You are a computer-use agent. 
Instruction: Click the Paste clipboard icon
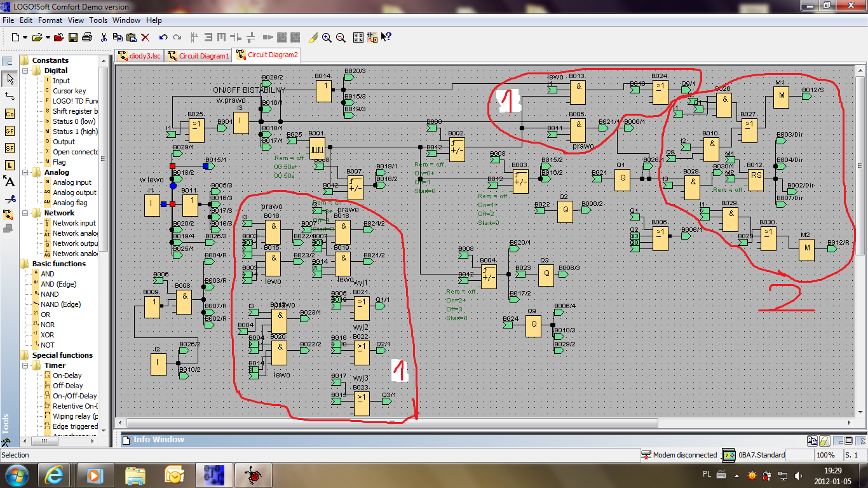[132, 37]
